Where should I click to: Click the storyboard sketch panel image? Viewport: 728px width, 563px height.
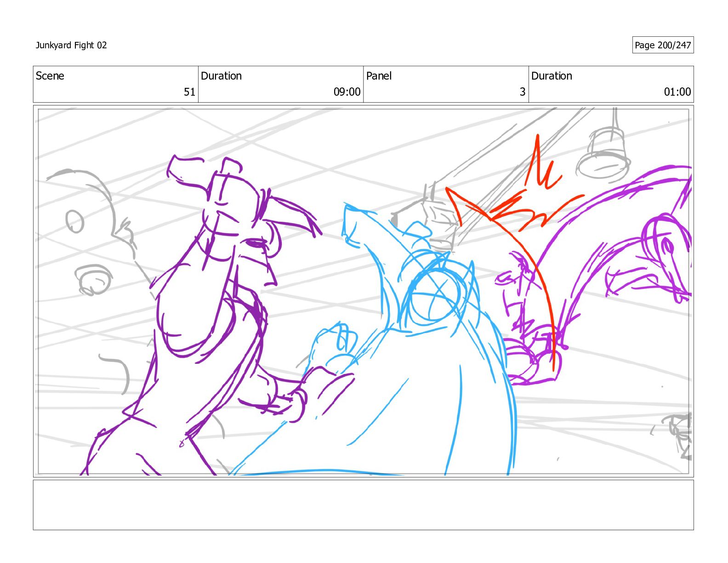(x=363, y=291)
